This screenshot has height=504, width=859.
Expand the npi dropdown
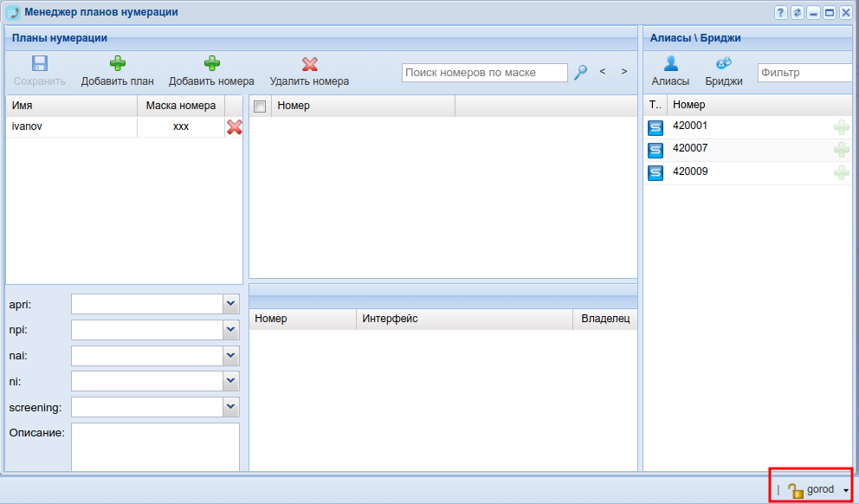(x=231, y=330)
